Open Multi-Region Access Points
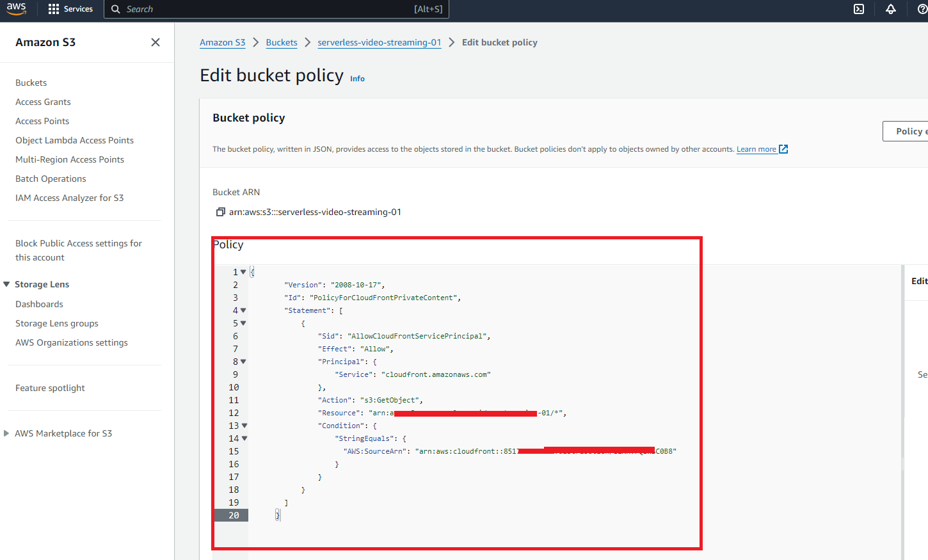928x560 pixels. click(x=70, y=159)
